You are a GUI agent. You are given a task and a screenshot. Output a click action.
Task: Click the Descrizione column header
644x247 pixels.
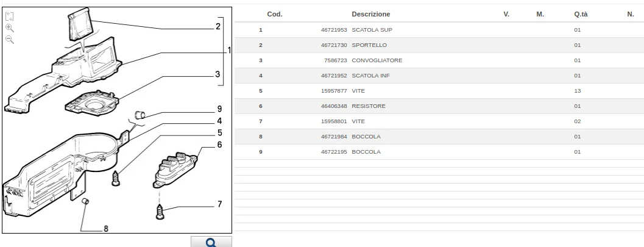click(371, 14)
